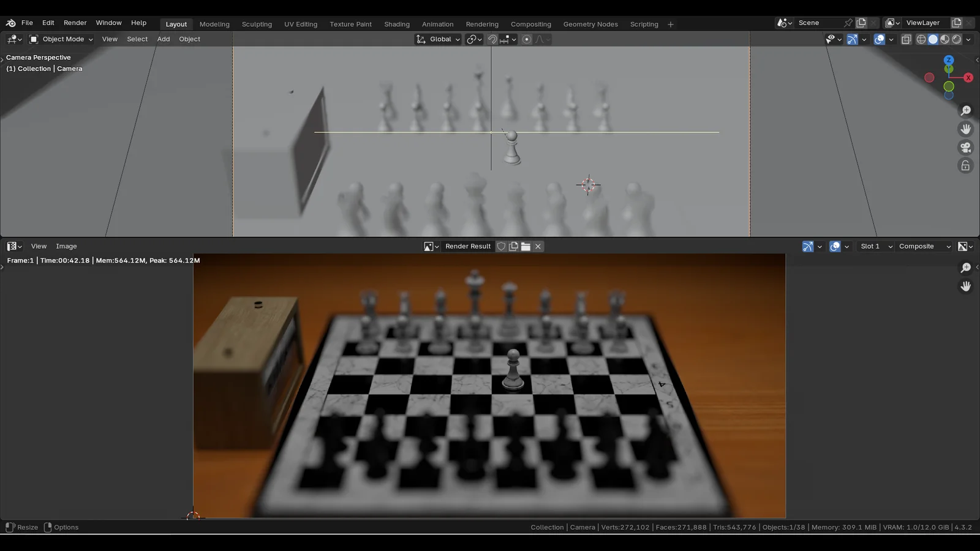Switch to the Shading workspace tab
The width and height of the screenshot is (980, 551).
[x=397, y=24]
